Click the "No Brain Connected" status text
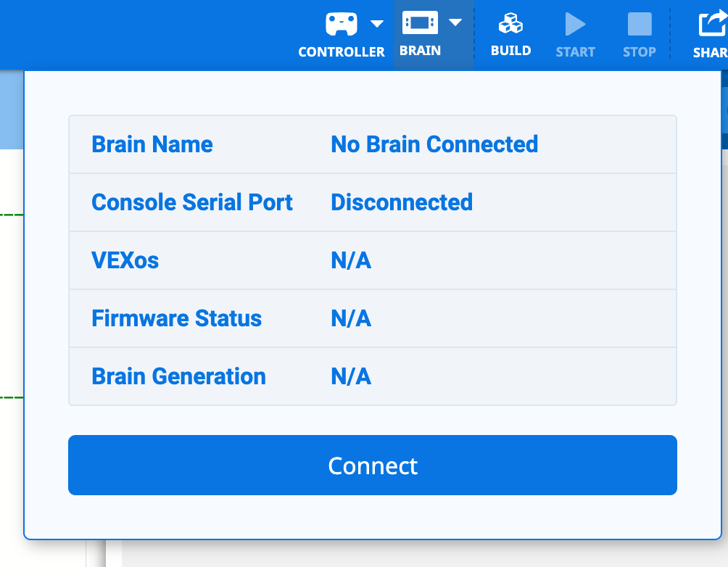 coord(434,144)
